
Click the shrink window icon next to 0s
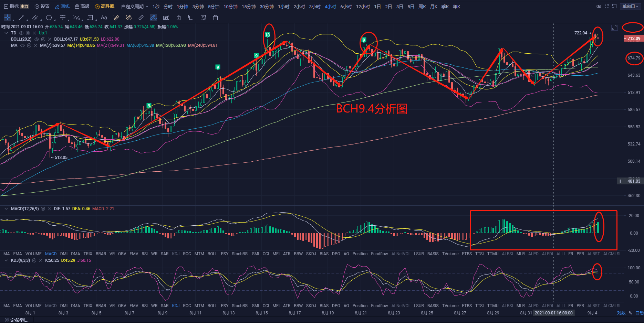607,6
